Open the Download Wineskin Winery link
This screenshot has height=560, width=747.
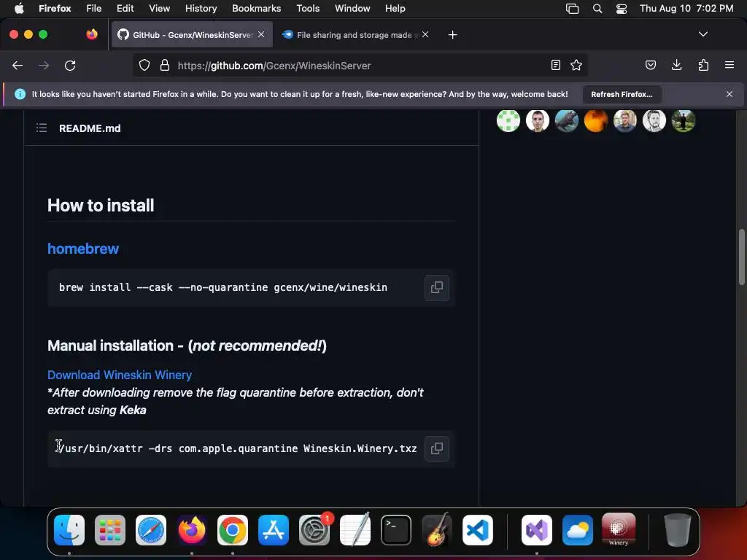[120, 375]
